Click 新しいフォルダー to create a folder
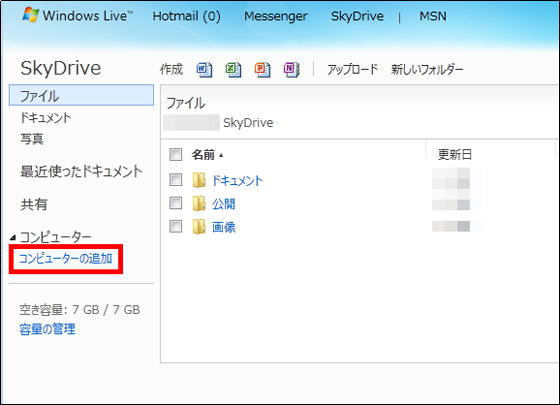 tap(427, 69)
